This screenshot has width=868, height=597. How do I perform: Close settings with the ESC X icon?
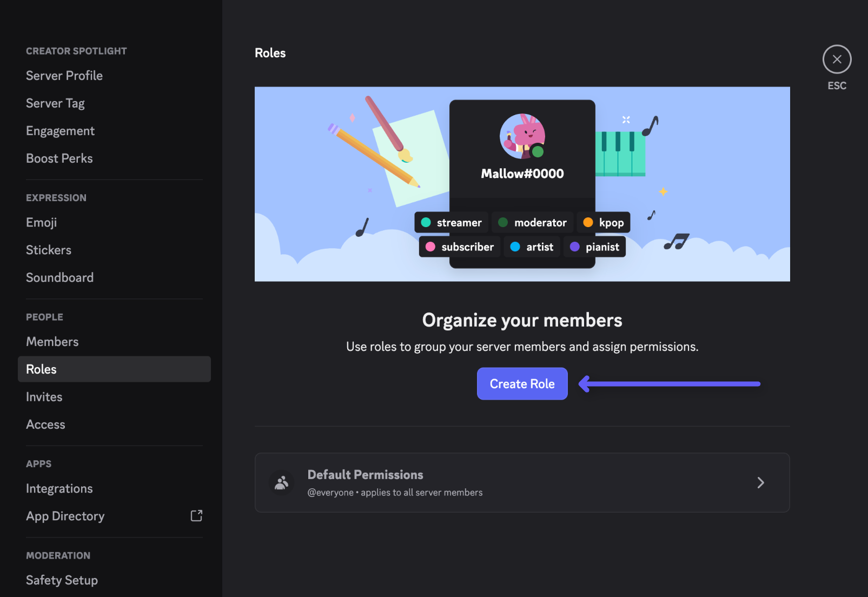837,59
